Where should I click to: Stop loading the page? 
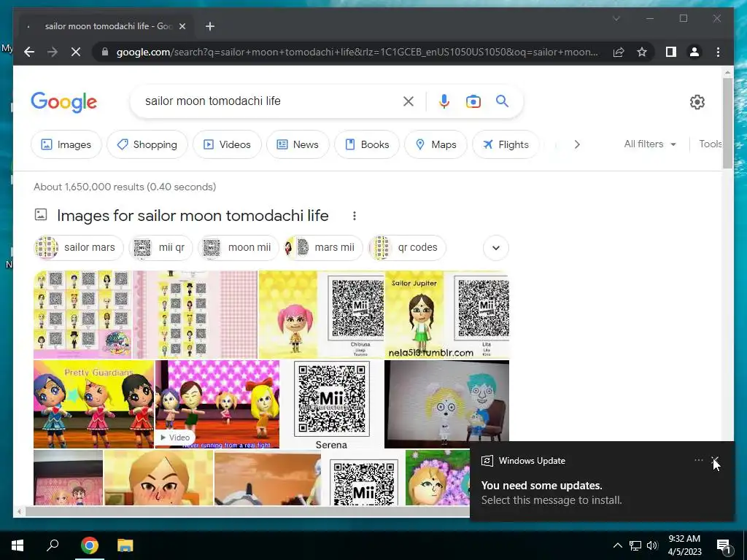(x=76, y=52)
